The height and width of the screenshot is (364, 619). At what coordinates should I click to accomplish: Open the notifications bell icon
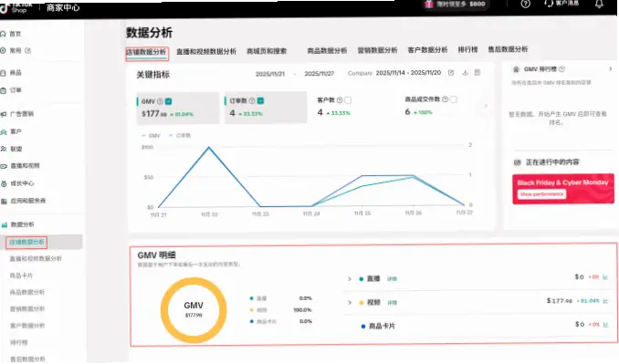599,4
